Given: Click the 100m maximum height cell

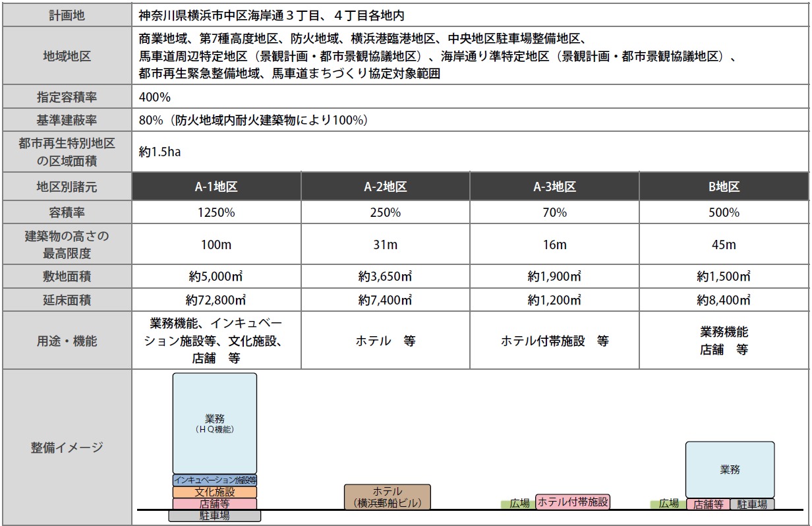Looking at the screenshot, I should click(217, 245).
